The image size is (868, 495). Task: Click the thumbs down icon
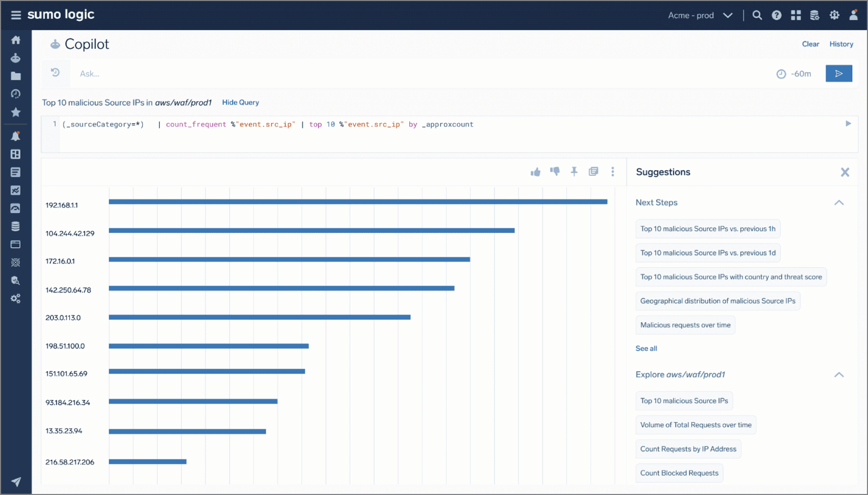(555, 171)
